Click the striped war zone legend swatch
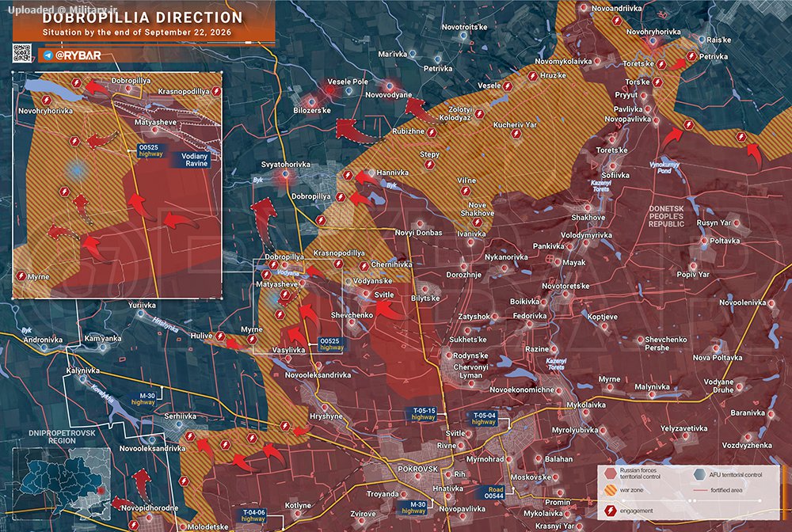Image resolution: width=792 pixels, height=532 pixels. 610,490
